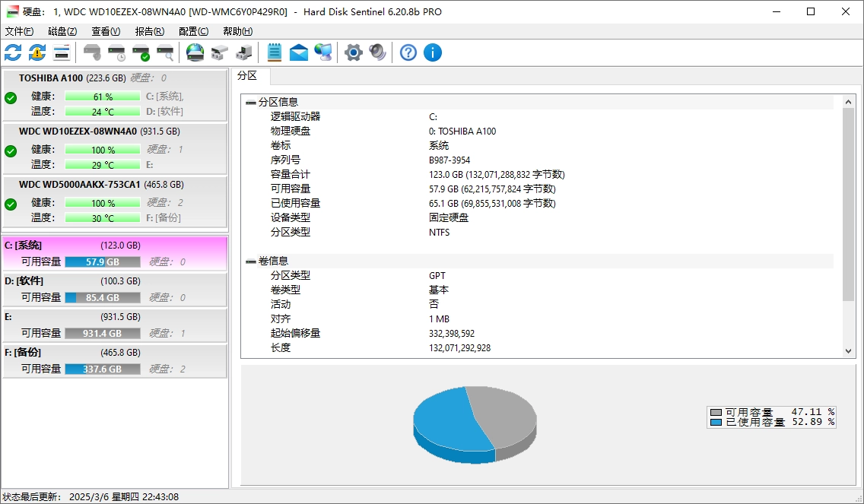Collapse the 卷信息 section
Viewport: 864px width, 504px height.
[251, 261]
